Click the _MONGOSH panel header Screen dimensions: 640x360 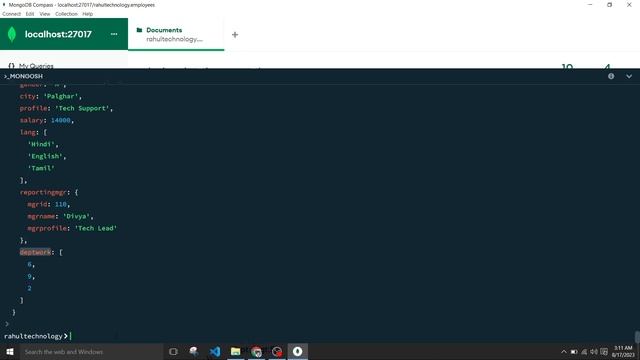[x=23, y=76]
